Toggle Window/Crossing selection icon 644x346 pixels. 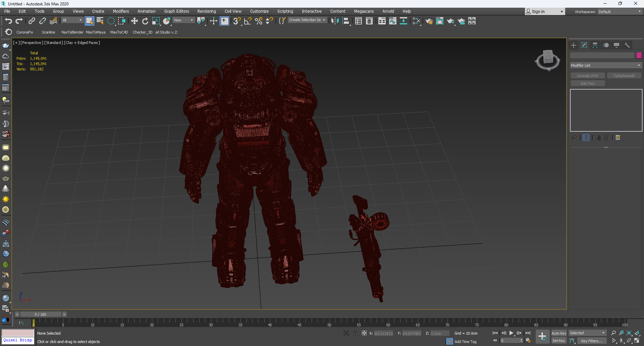click(x=122, y=21)
